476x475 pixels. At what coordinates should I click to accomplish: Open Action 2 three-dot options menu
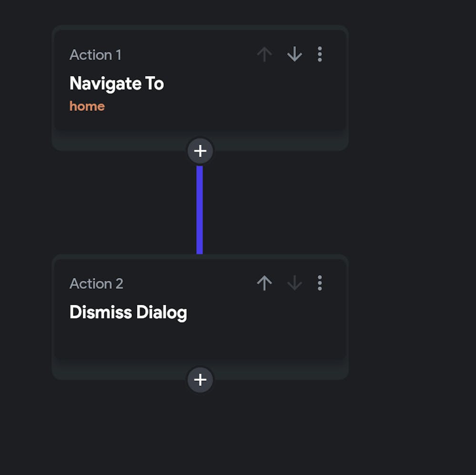click(319, 283)
